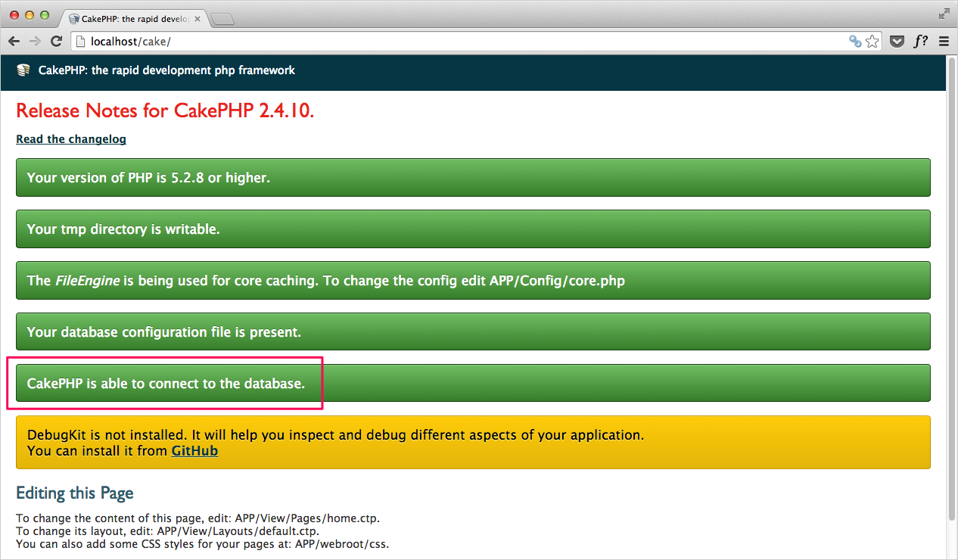The width and height of the screenshot is (958, 560).
Task: Open the Chrome hamburger menu
Action: pos(944,42)
